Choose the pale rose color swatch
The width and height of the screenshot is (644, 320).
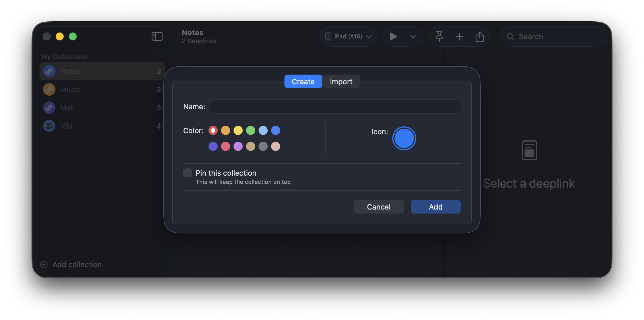[276, 146]
